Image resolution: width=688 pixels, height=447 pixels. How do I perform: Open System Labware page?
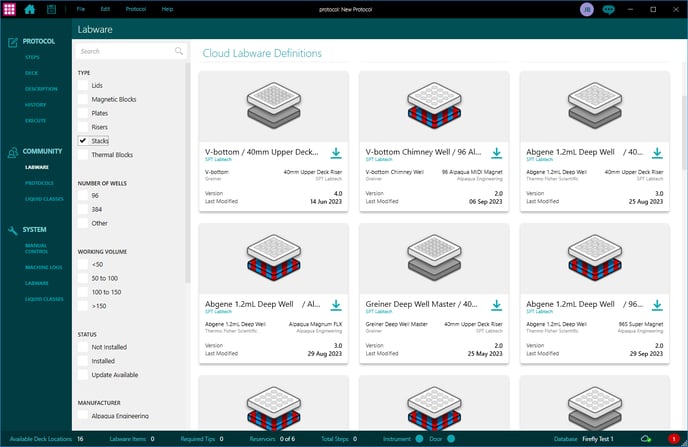click(x=37, y=283)
